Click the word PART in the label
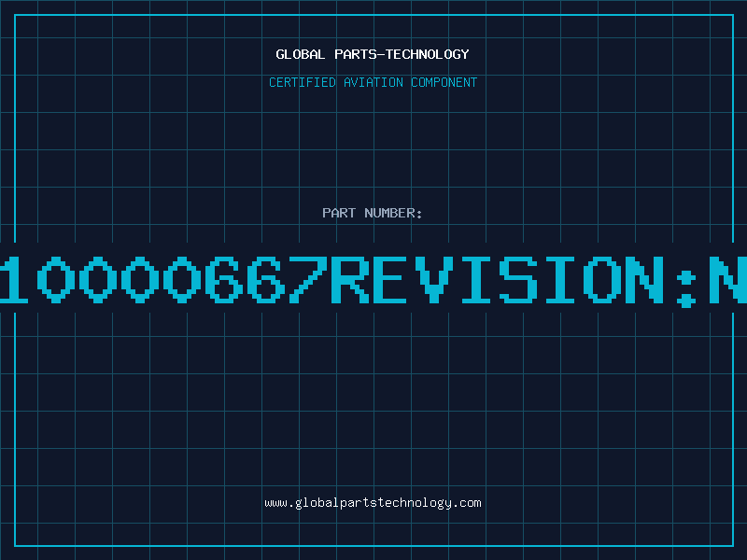Screen dimensions: 747x560 [x=339, y=213]
